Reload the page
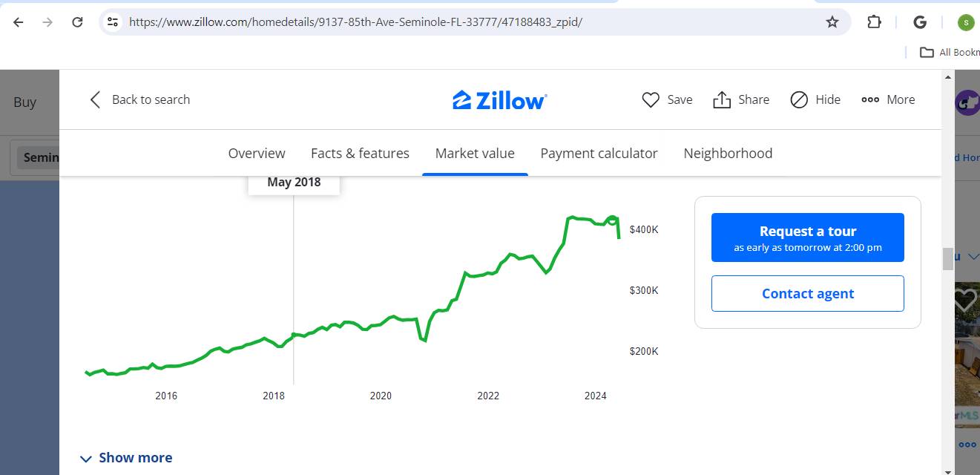980x475 pixels. [77, 22]
